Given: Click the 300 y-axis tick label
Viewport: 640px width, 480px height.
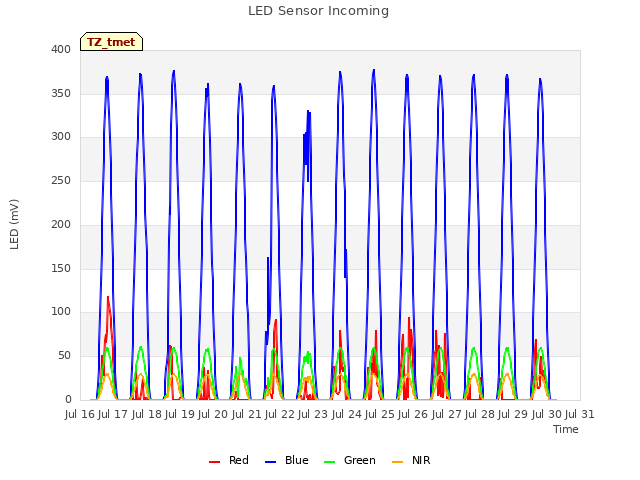Looking at the screenshot, I should click(61, 137).
